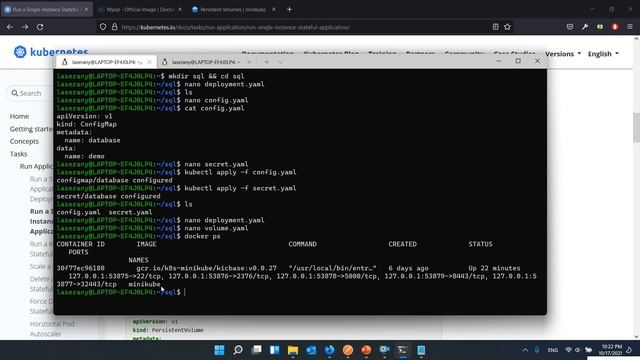Open the Pocket save icon

[570, 27]
